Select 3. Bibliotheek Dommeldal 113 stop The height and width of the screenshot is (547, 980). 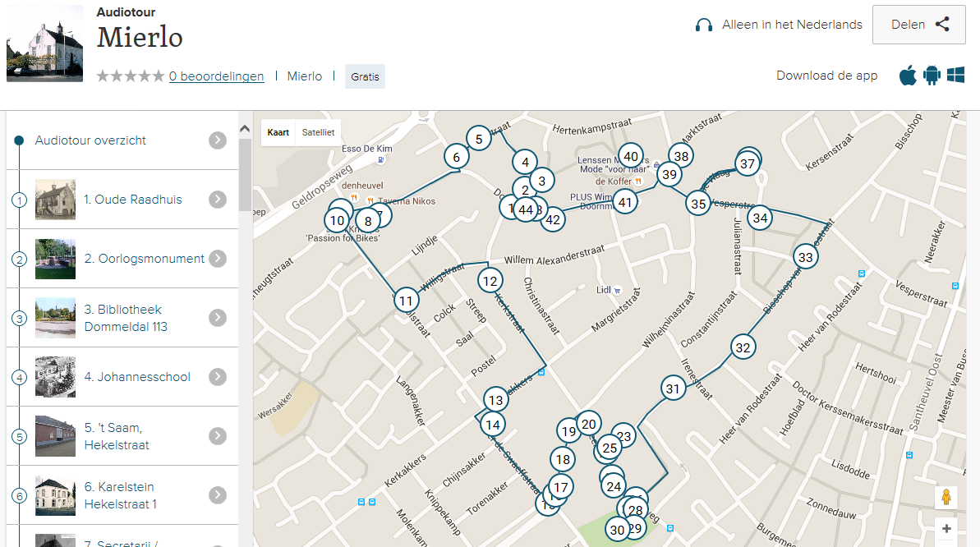(x=122, y=318)
